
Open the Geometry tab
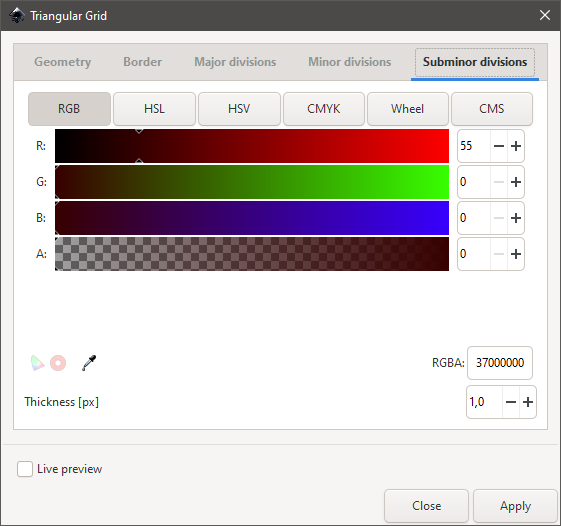[x=63, y=62]
